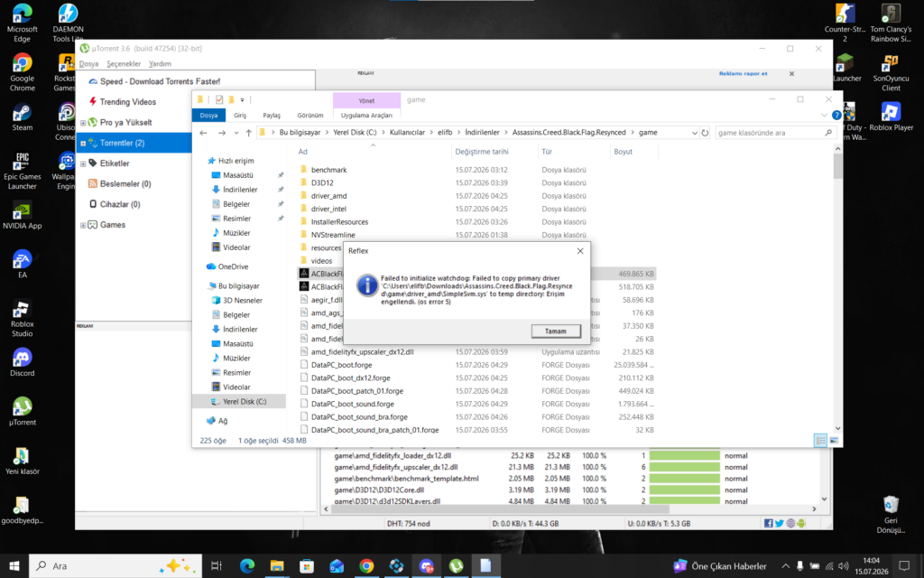Go forward in File Explorer navigation
924x578 pixels.
tap(222, 133)
